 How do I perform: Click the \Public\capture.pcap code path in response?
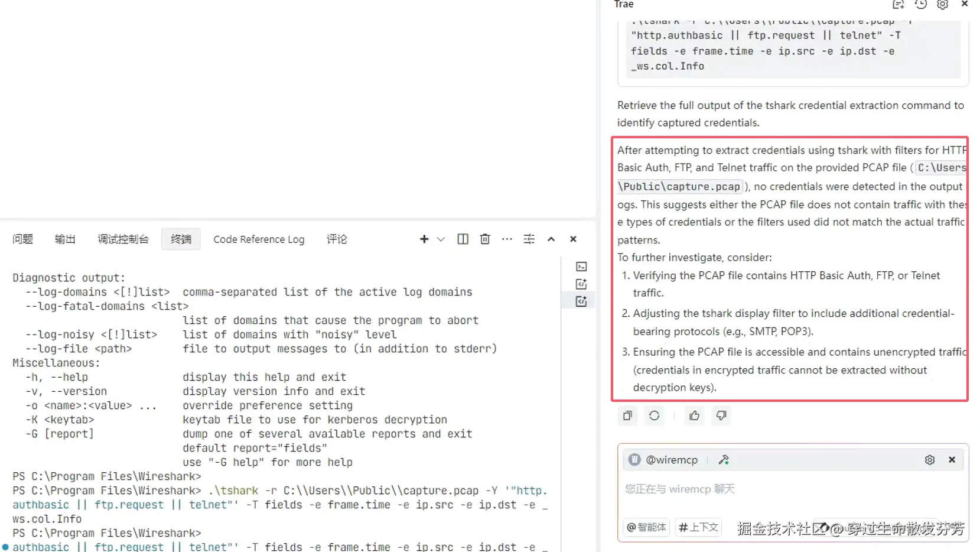(x=679, y=186)
